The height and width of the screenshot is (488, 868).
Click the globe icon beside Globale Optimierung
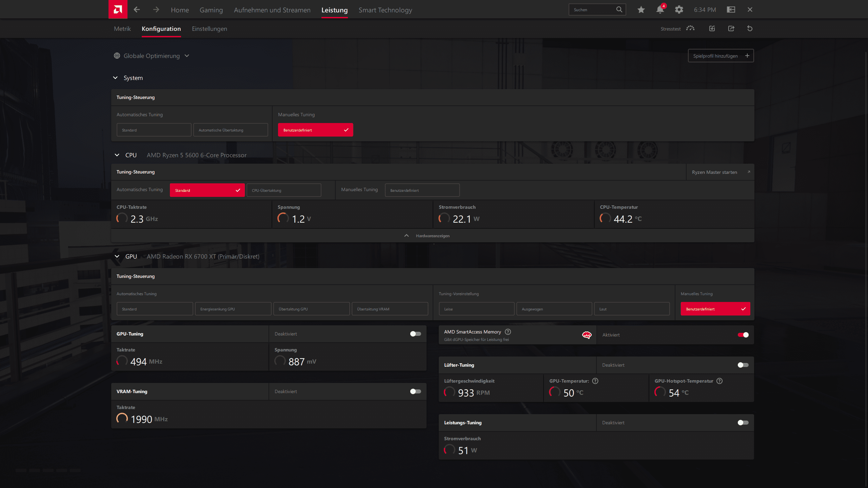tap(117, 56)
